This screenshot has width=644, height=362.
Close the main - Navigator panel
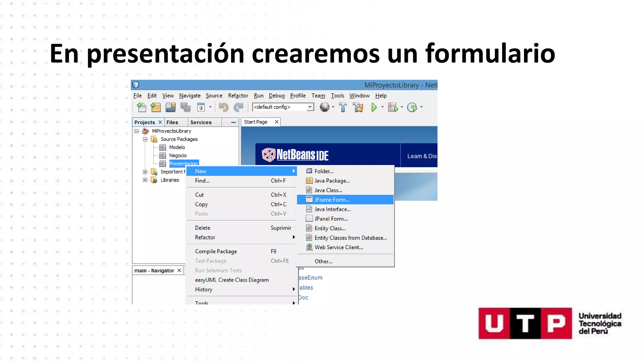coord(179,271)
